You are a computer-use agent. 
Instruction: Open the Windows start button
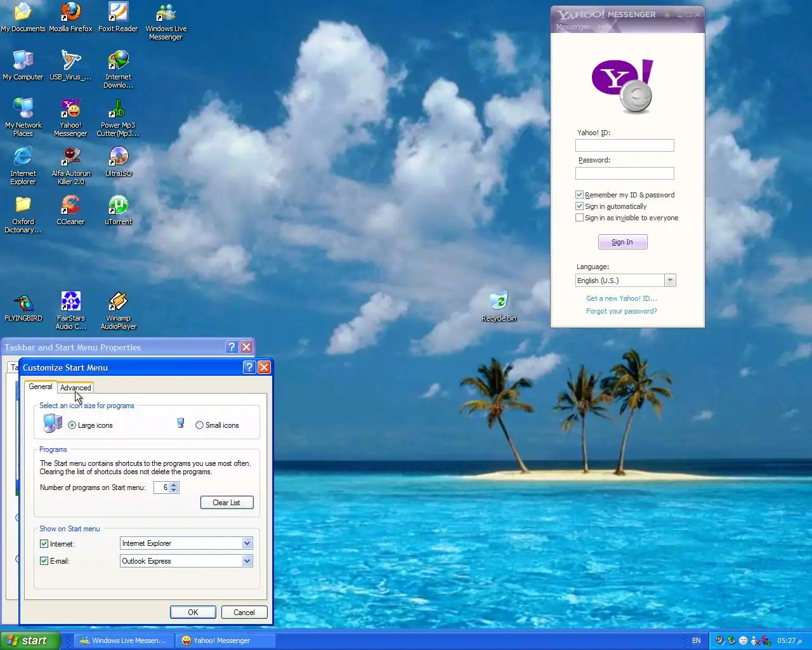click(30, 640)
